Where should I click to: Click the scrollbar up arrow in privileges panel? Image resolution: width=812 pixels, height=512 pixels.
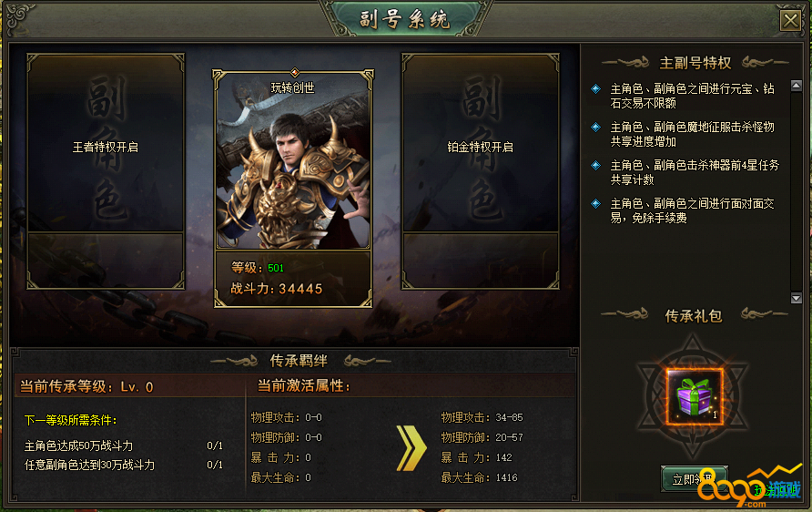(797, 86)
